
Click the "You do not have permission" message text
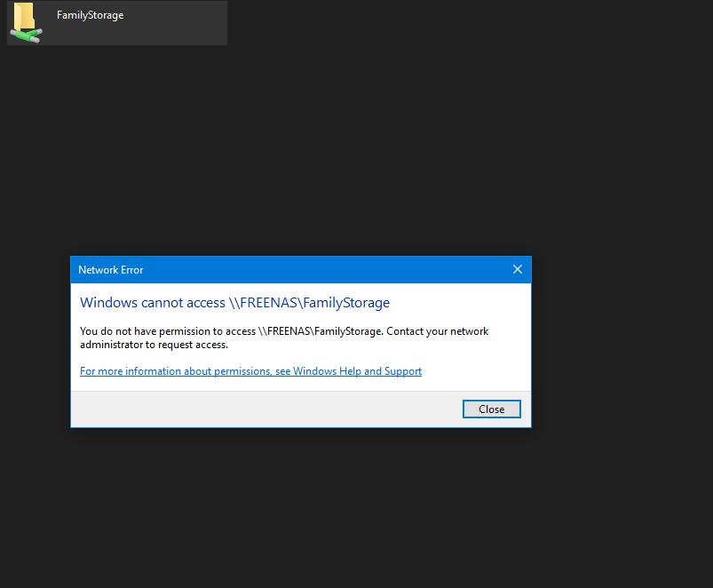[284, 338]
